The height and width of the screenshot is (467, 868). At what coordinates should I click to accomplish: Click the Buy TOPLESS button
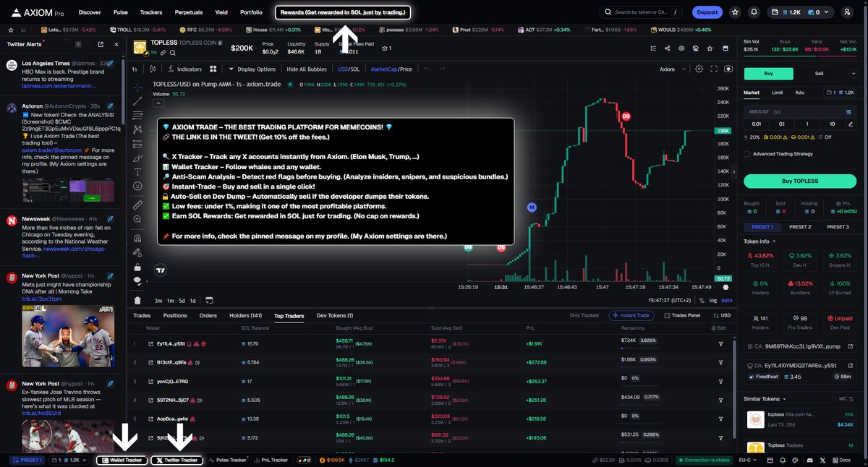tap(799, 181)
